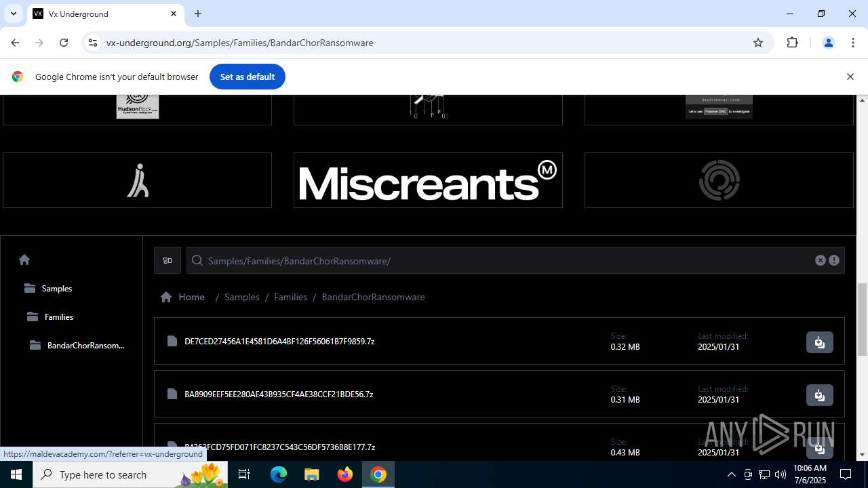868x488 pixels.
Task: Select the BandarChorRansom... sidebar folder
Action: pyautogui.click(x=77, y=345)
